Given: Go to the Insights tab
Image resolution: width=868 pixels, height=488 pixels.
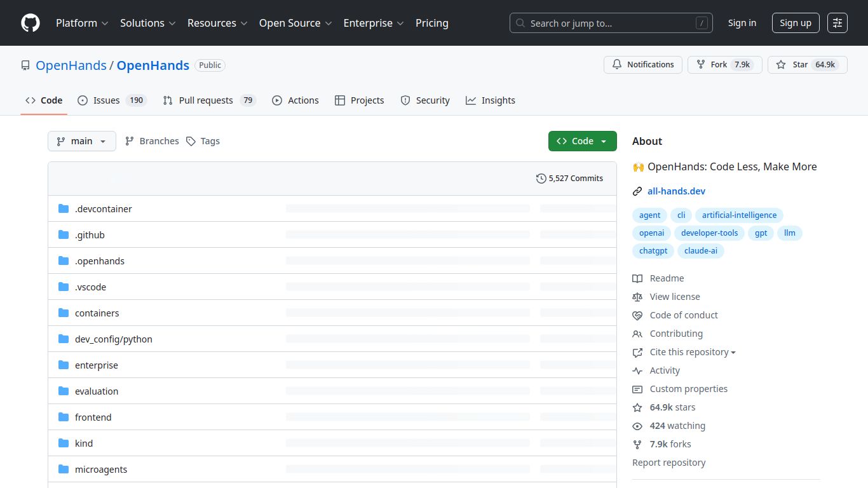Looking at the screenshot, I should (x=491, y=100).
